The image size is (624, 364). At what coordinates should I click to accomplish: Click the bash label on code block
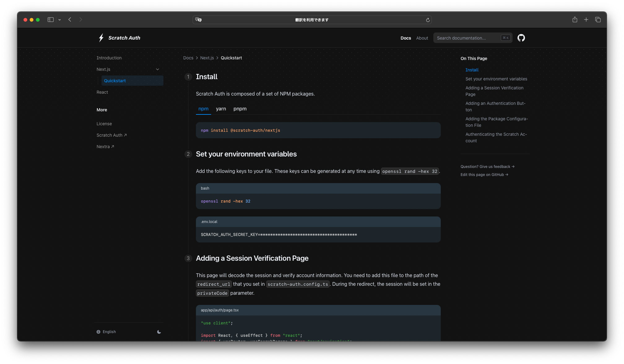pos(205,188)
